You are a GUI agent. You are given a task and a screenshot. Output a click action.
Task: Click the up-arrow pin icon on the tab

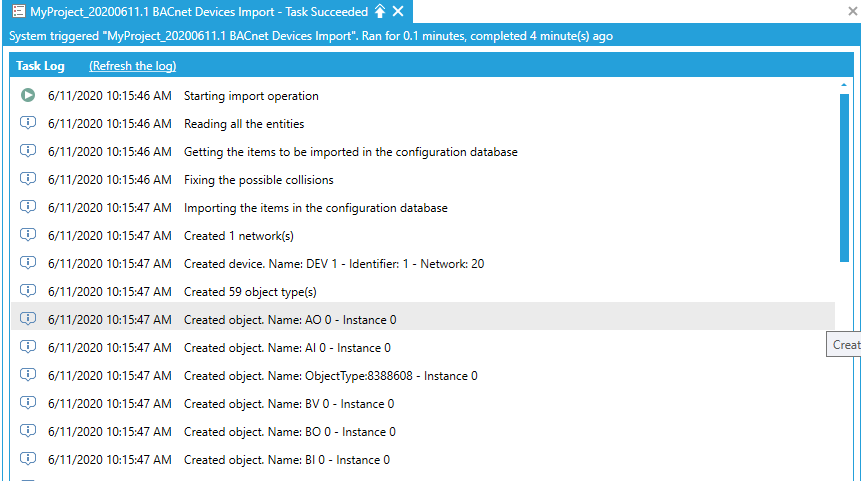[380, 11]
